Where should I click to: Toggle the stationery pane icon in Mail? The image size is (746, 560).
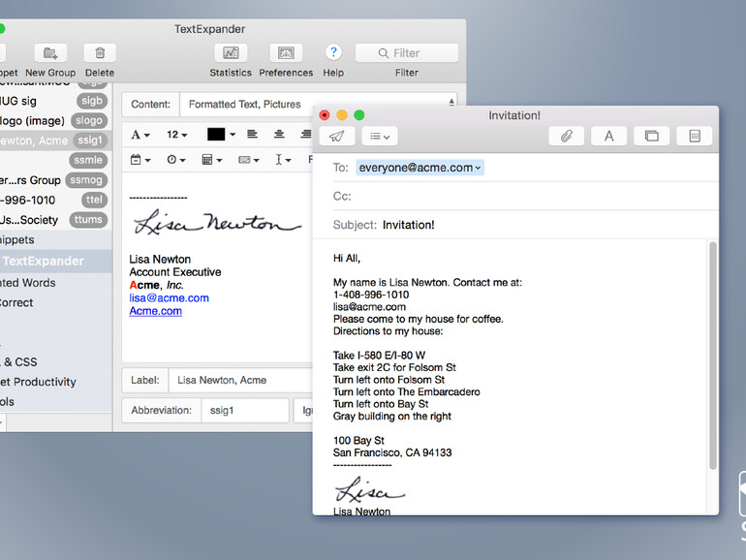tap(695, 136)
